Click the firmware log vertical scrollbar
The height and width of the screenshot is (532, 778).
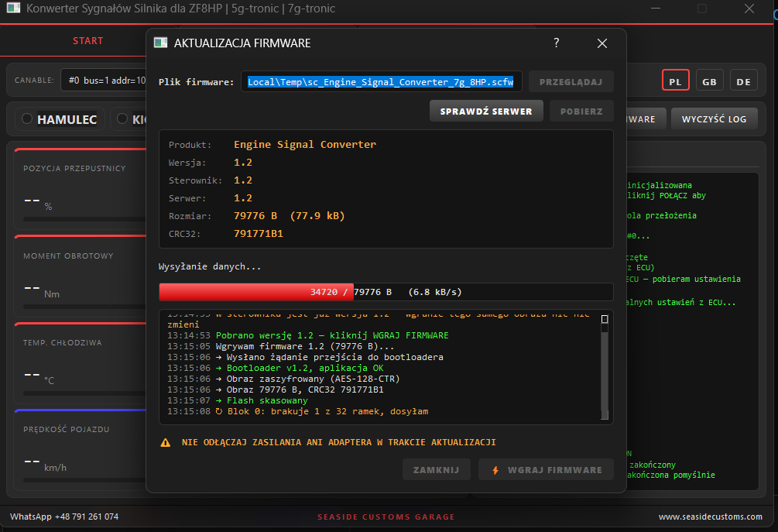(605, 367)
